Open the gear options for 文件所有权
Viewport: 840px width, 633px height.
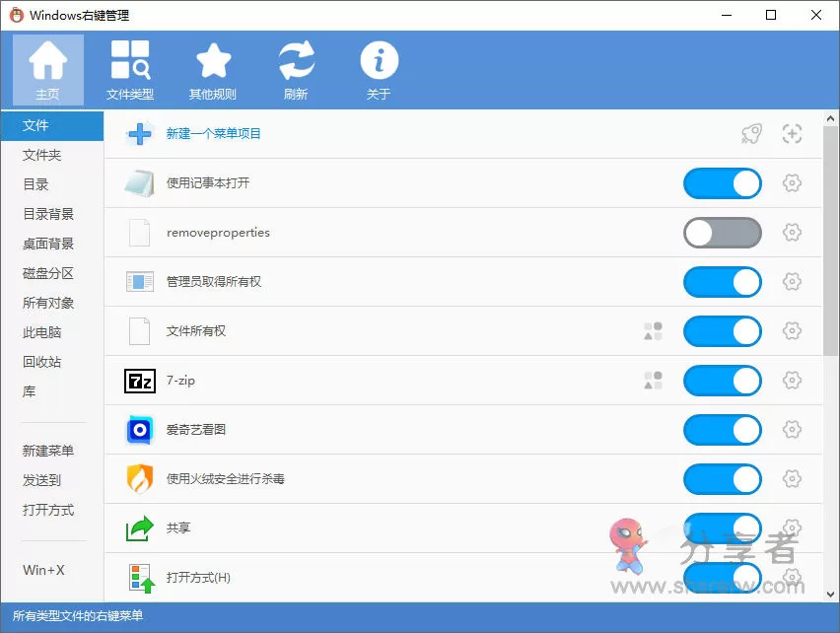click(793, 331)
